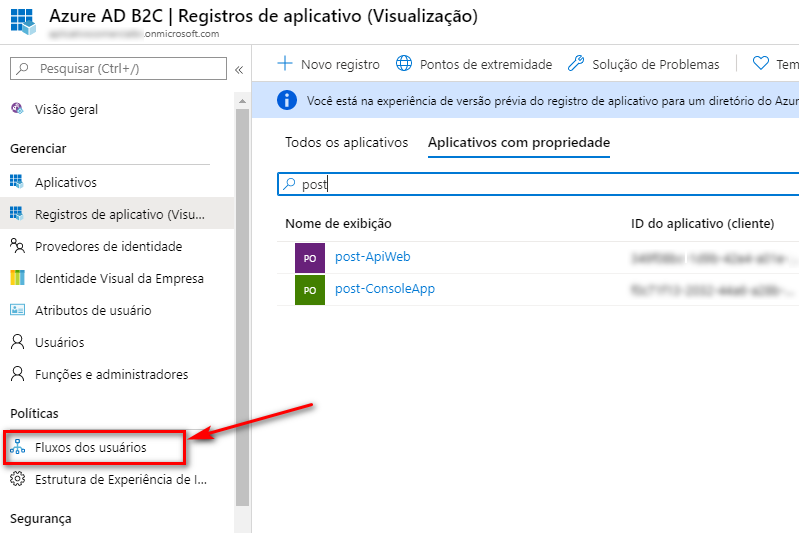
Task: Open the post-ConsoleApp application link
Action: [x=384, y=289]
